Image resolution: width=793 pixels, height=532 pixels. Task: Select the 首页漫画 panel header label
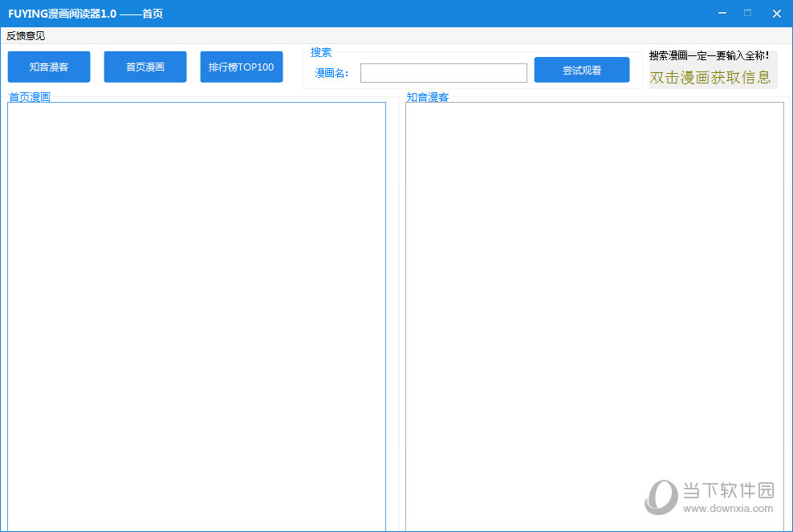pos(30,97)
